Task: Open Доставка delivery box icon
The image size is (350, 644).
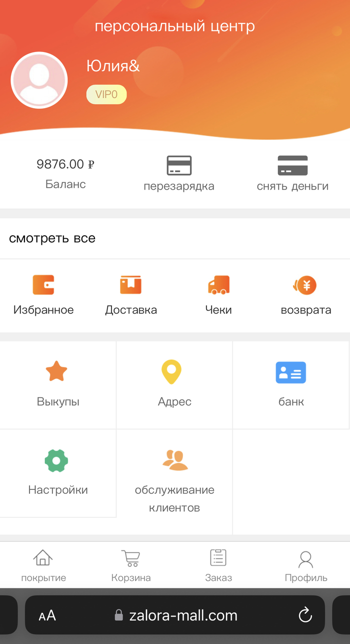Action: (x=130, y=285)
